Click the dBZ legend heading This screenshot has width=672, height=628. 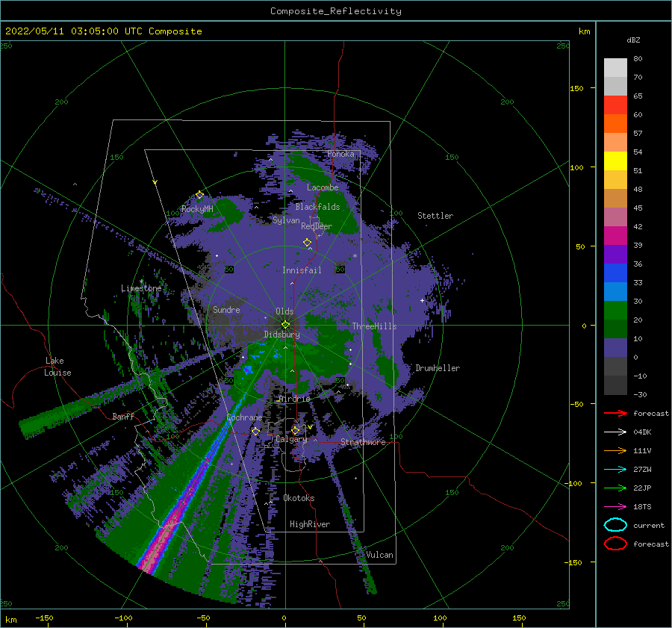pos(633,40)
